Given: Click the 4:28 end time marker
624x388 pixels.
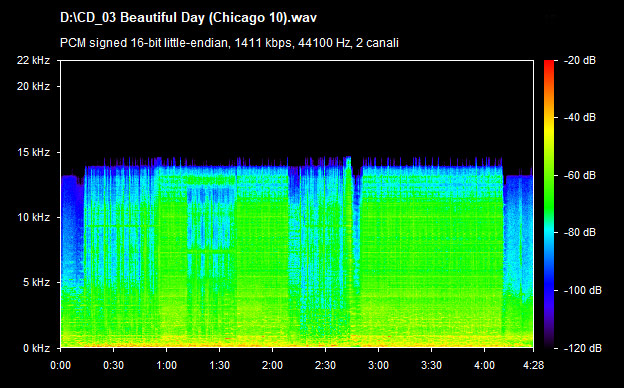Looking at the screenshot, I should pyautogui.click(x=533, y=365).
